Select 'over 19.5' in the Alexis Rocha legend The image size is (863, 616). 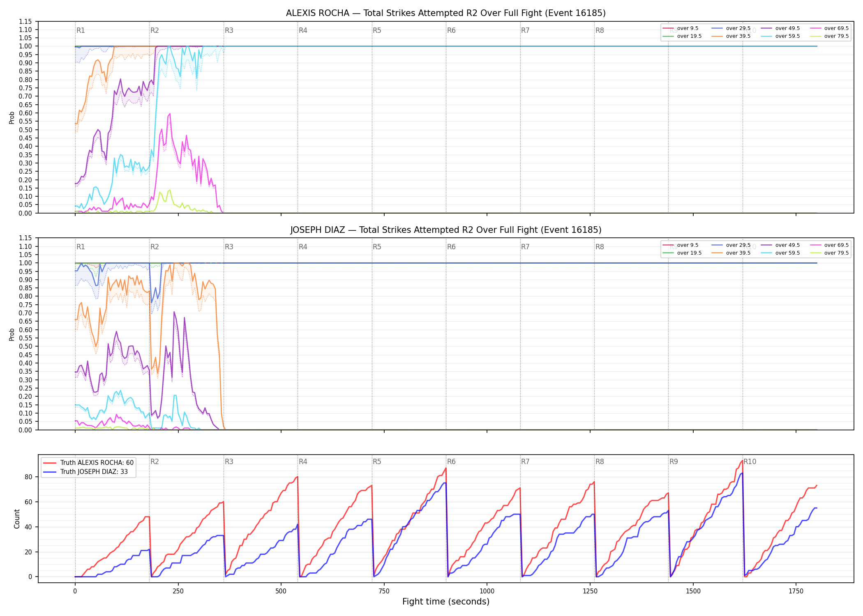pyautogui.click(x=682, y=36)
